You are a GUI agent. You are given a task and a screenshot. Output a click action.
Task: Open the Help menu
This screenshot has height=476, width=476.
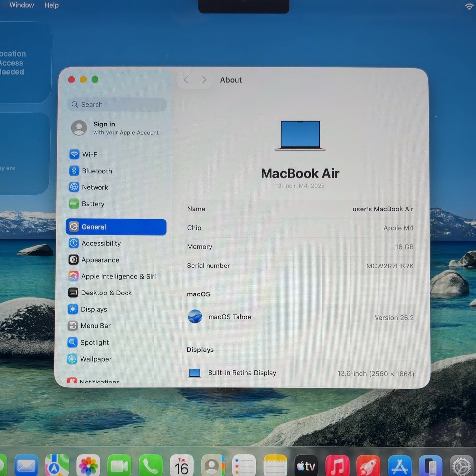coord(51,5)
